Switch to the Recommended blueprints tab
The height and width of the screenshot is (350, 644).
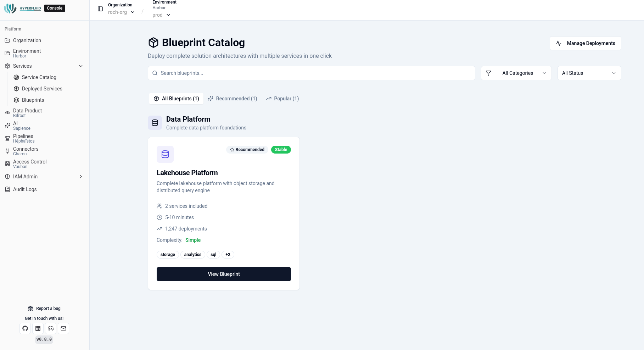point(232,99)
